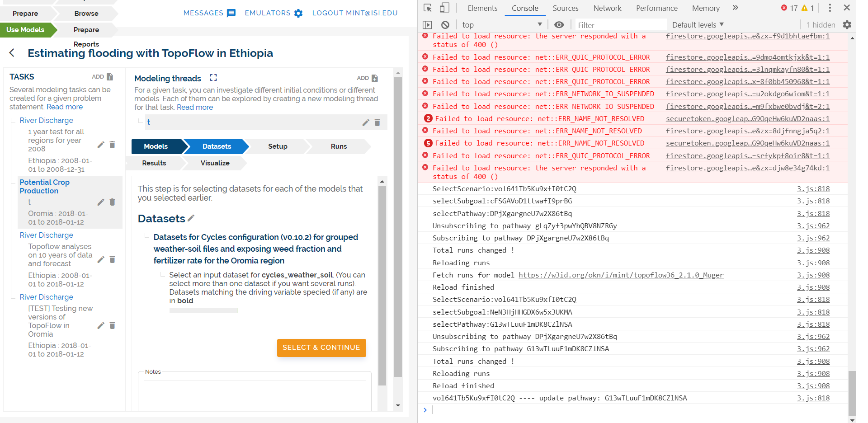Switch to the Setup workflow tab
The width and height of the screenshot is (868, 423).
point(277,146)
